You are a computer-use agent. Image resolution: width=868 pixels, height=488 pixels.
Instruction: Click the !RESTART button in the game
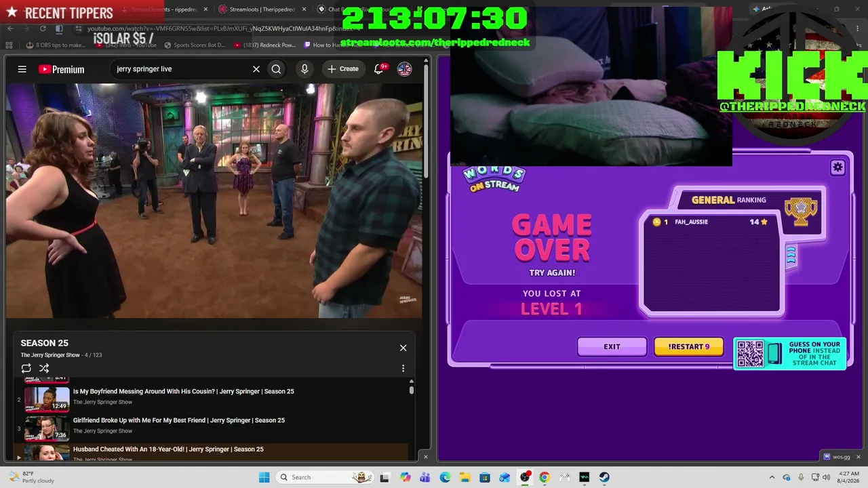pyautogui.click(x=689, y=346)
